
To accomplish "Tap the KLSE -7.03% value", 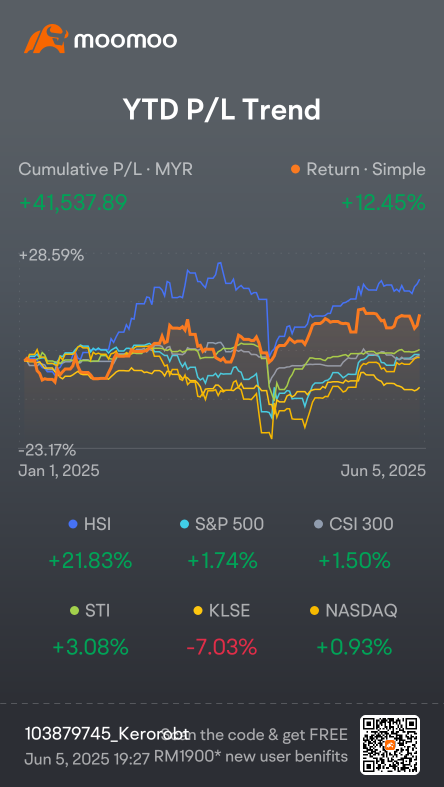I will click(222, 647).
